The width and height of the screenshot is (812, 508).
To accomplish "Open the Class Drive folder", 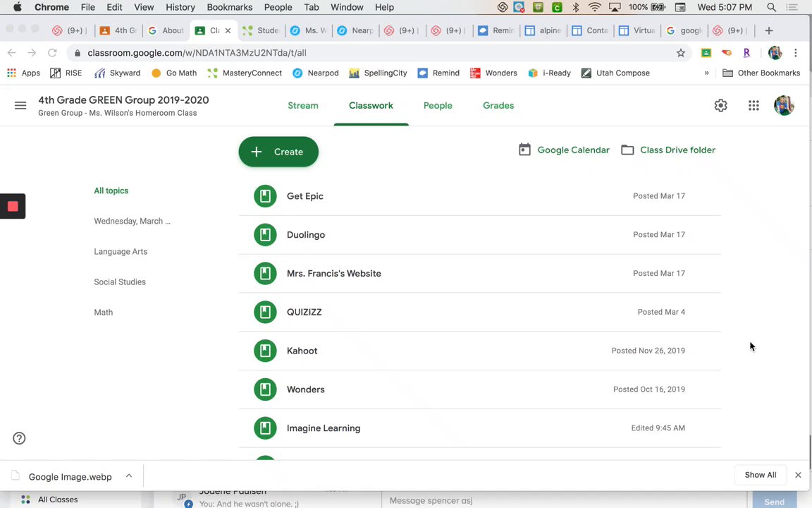I will (x=668, y=150).
